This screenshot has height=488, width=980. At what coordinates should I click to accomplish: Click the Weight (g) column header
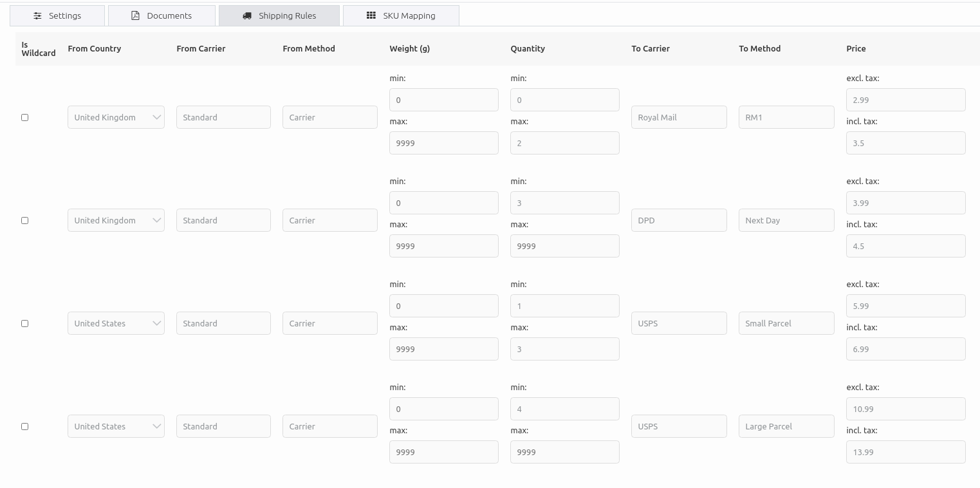[410, 48]
